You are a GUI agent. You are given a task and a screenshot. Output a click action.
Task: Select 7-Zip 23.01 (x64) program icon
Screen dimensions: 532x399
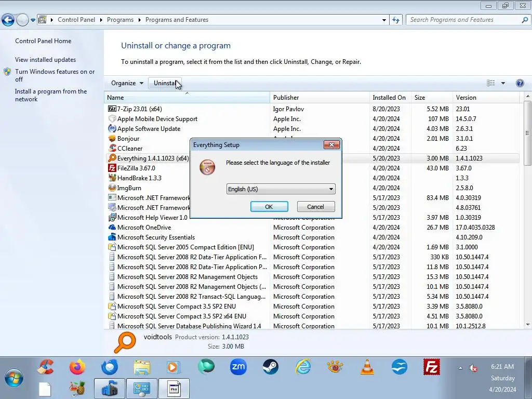click(112, 109)
